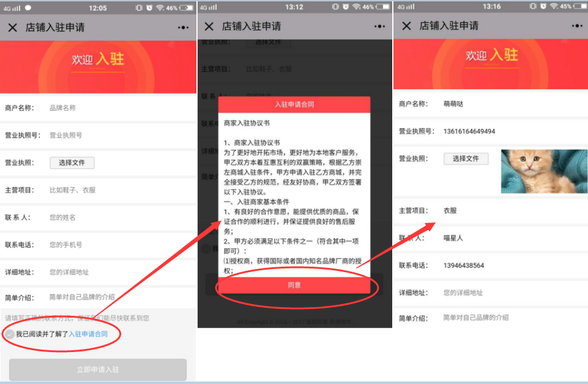
Task: Click the 欢迎入驻 banner in right screen
Action: (490, 64)
